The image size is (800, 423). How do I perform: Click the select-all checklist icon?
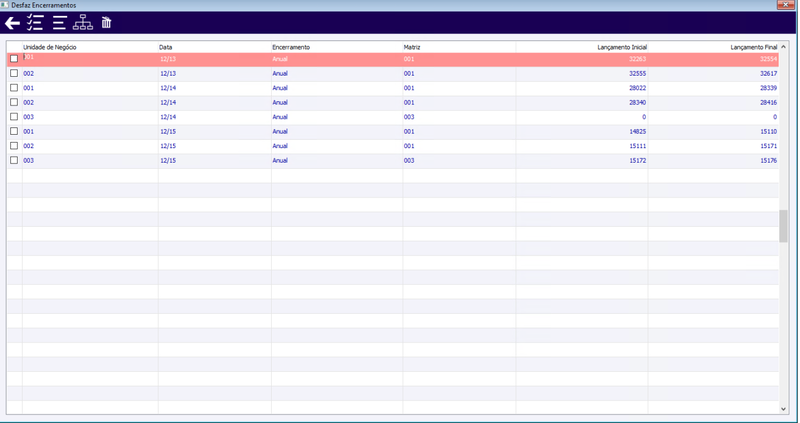pyautogui.click(x=35, y=23)
